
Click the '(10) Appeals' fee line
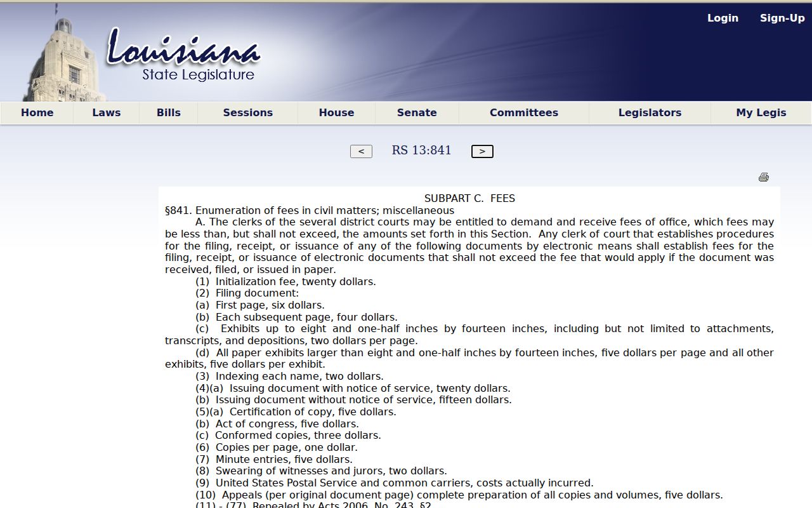[459, 495]
